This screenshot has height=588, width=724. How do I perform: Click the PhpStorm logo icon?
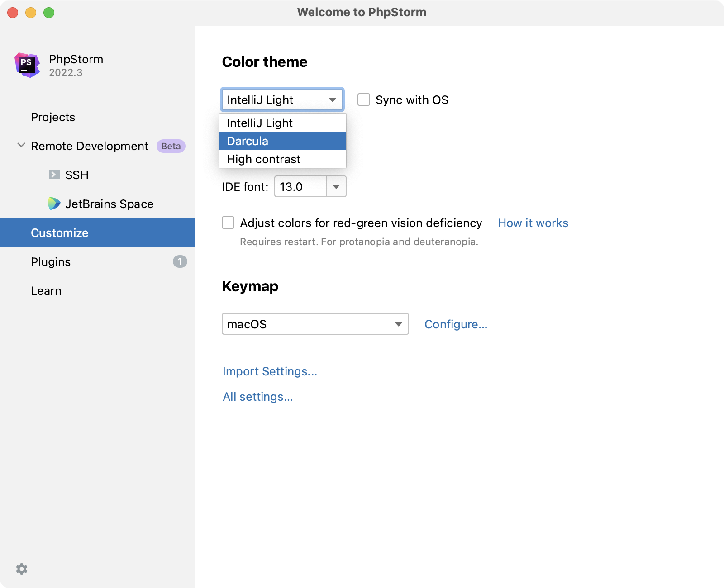click(x=27, y=65)
